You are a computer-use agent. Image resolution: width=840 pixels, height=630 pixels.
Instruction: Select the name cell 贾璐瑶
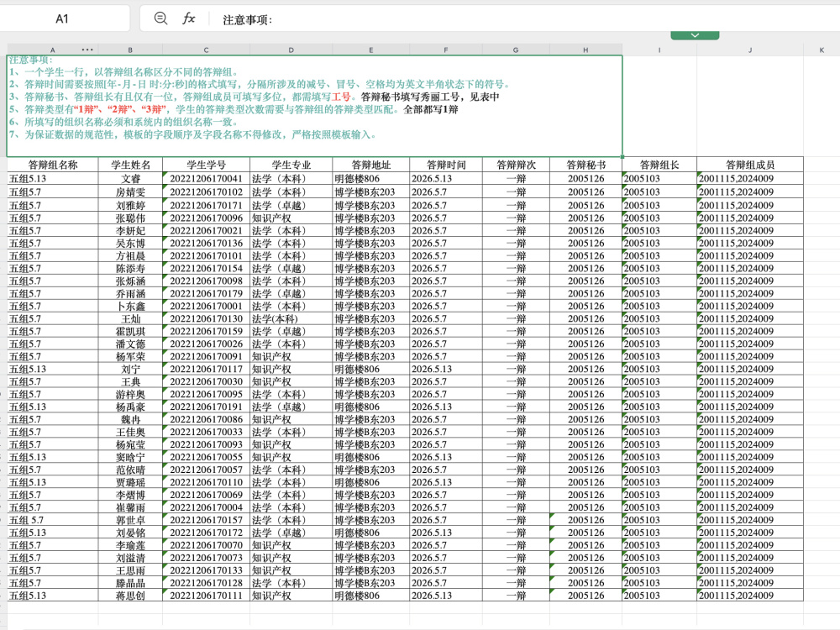(131, 482)
